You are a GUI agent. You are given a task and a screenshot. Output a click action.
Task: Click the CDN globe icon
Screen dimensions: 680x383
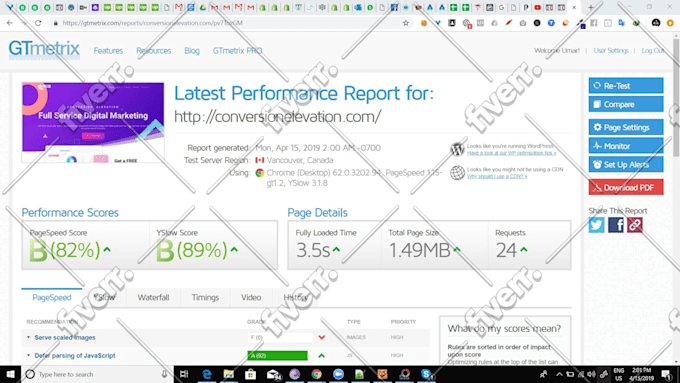click(x=457, y=173)
